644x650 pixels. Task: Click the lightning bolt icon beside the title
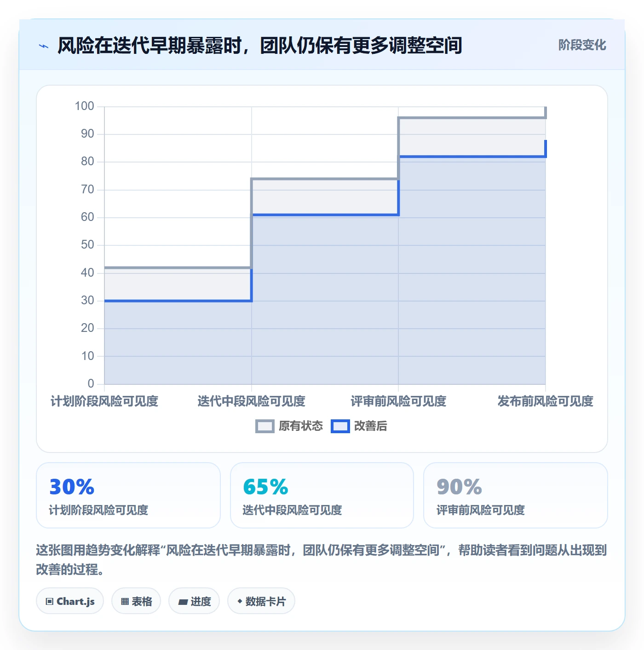44,46
